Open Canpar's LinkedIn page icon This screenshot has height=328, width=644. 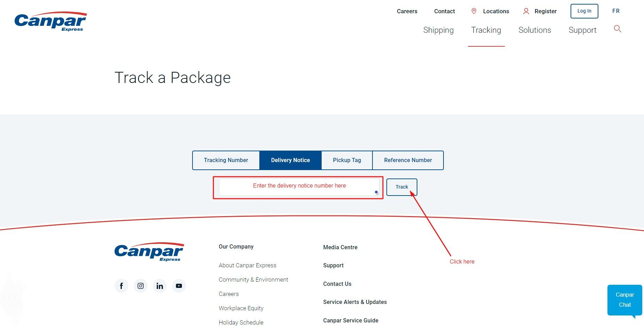160,286
